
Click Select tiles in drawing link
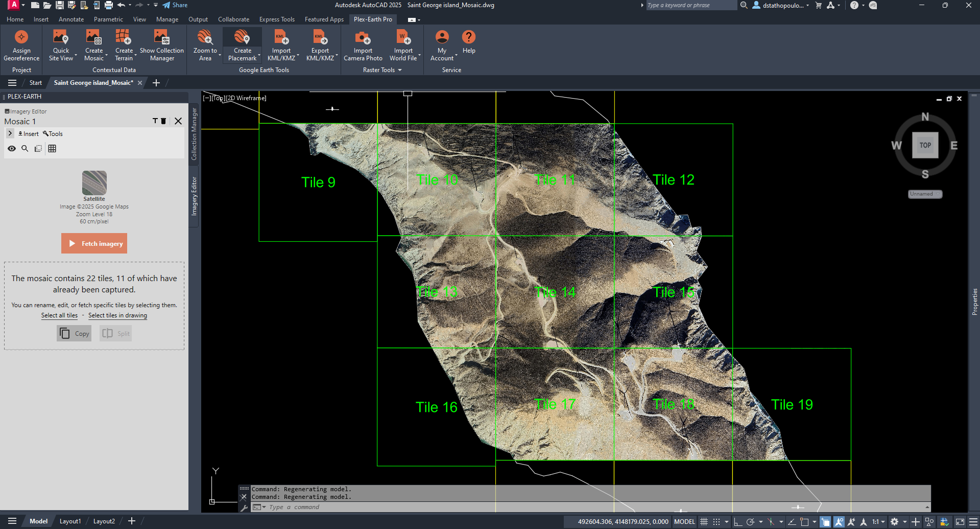click(x=117, y=315)
